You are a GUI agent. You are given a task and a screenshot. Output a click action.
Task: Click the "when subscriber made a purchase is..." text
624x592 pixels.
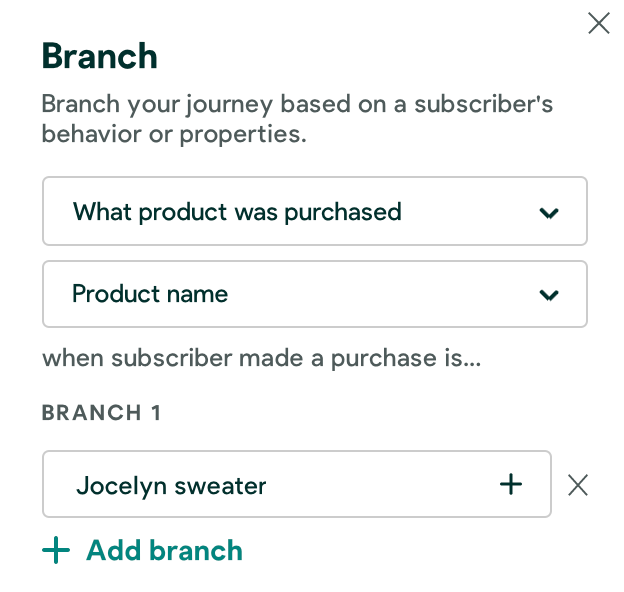(x=262, y=358)
